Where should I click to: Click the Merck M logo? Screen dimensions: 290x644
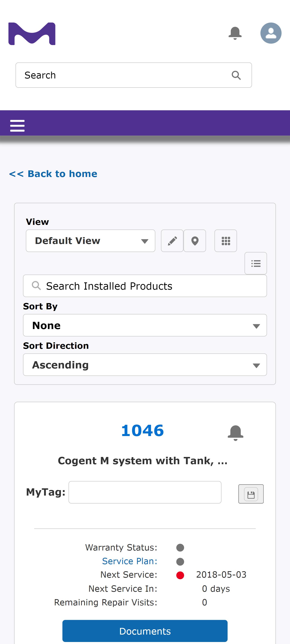pyautogui.click(x=32, y=34)
